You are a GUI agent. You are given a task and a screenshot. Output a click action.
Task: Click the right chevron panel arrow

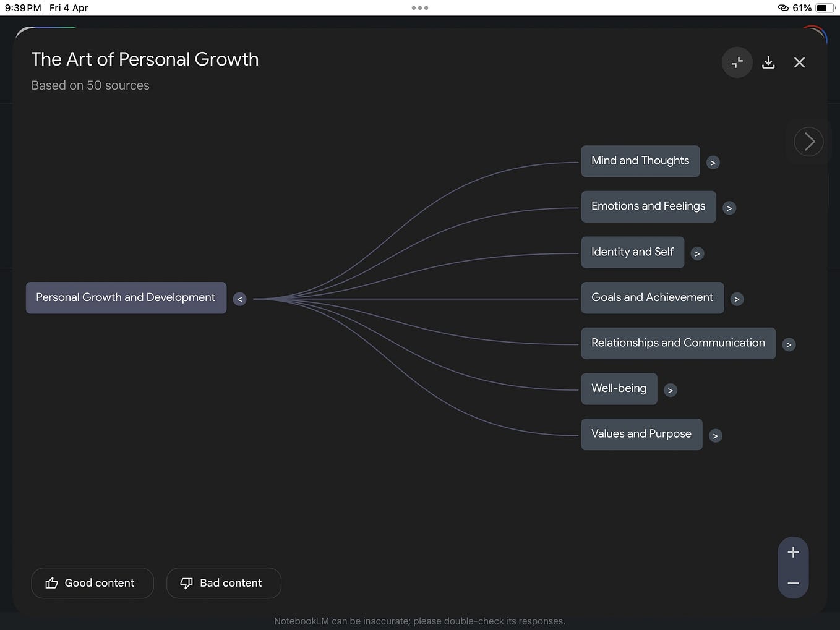pos(808,142)
